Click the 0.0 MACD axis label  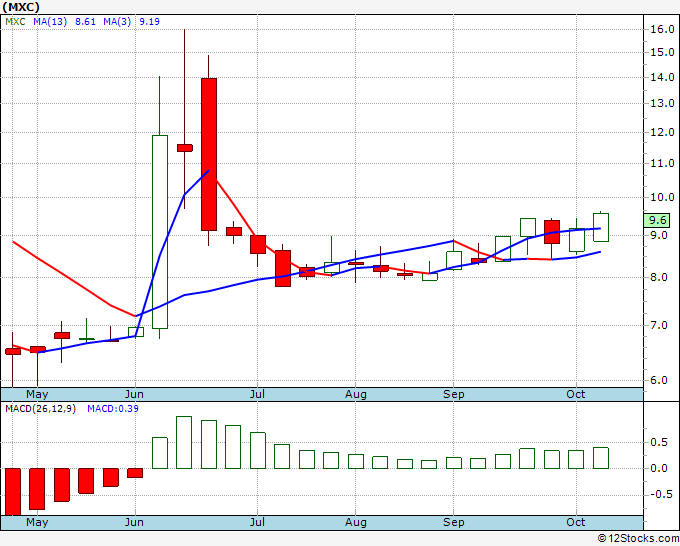tap(658, 468)
